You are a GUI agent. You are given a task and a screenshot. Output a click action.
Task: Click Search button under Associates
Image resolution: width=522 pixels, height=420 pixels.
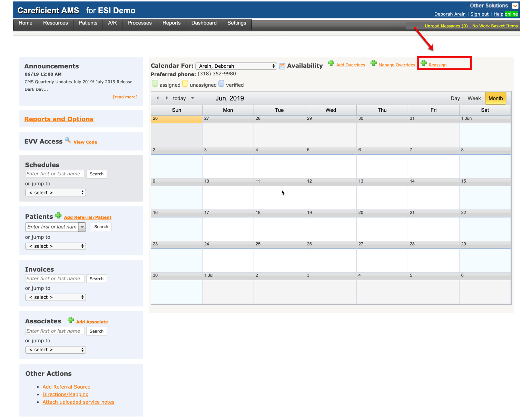[97, 331]
